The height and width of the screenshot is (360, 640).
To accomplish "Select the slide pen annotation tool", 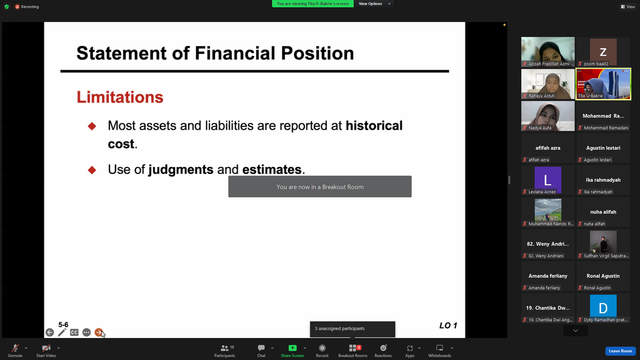I will [x=62, y=332].
